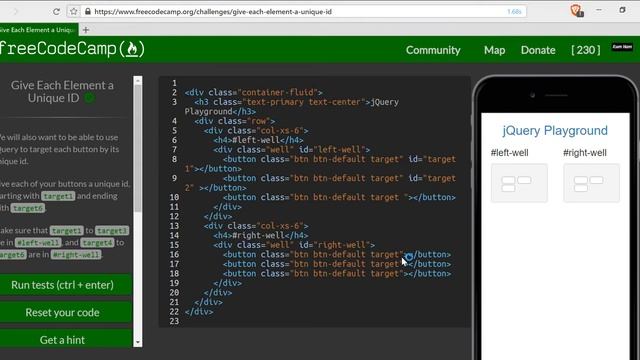
Task: Restore down the browser window
Action: [622, 10]
